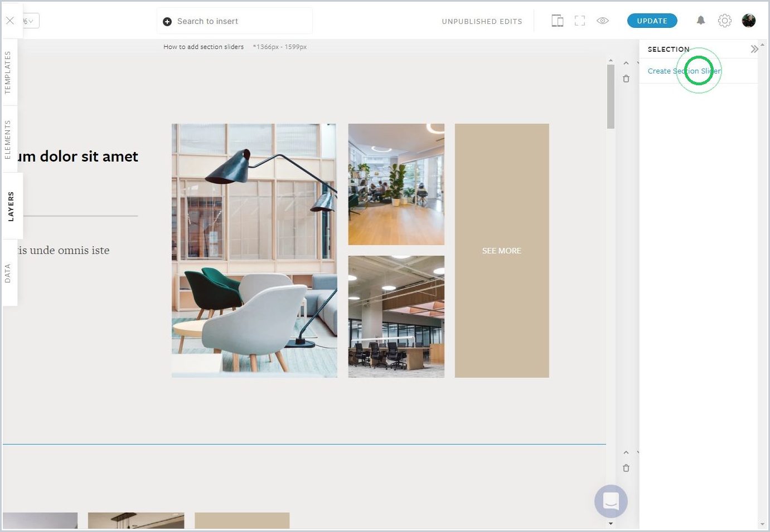The image size is (770, 532).
Task: Move first section up with chevron arrow
Action: [x=626, y=63]
